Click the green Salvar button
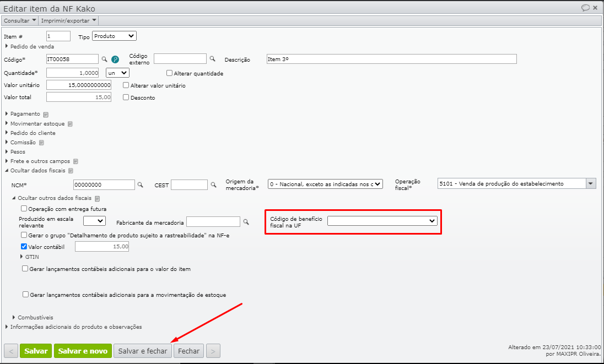The width and height of the screenshot is (604, 364). click(36, 351)
